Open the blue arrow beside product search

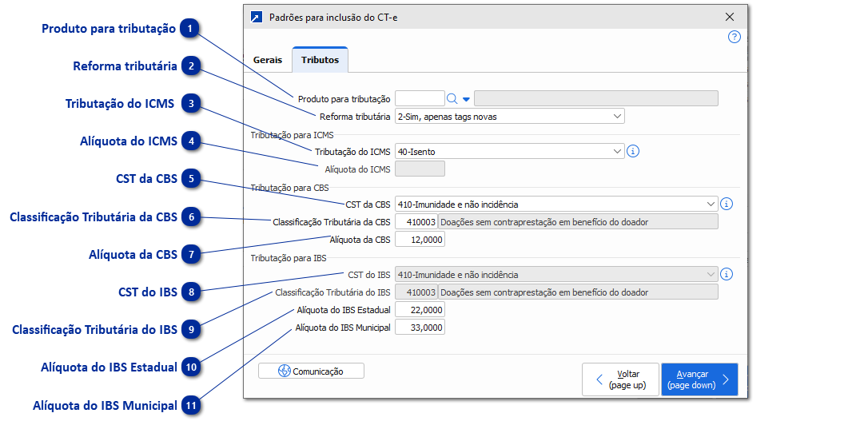pos(466,99)
